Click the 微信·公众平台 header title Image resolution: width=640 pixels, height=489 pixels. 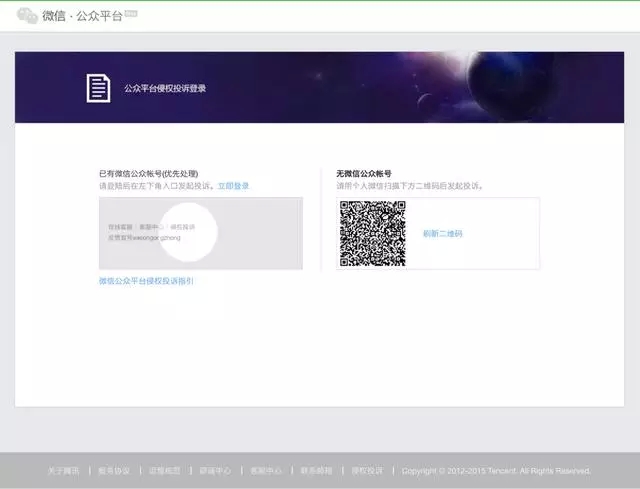pyautogui.click(x=82, y=17)
